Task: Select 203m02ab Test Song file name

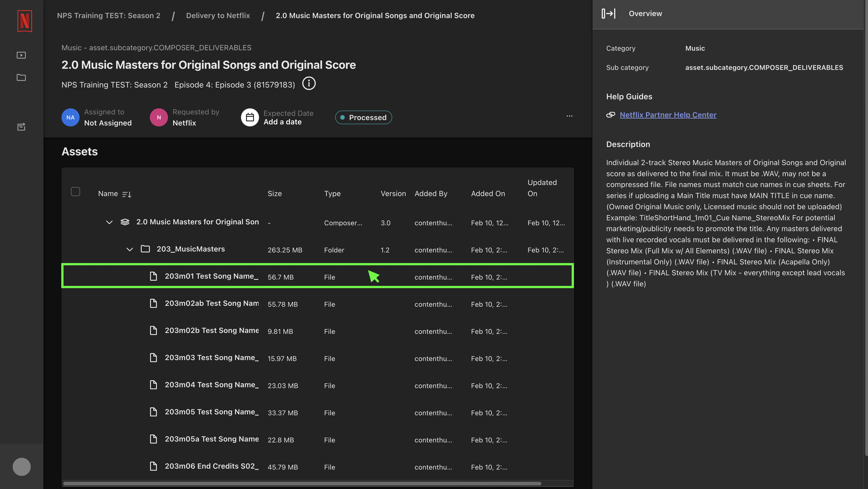Action: (212, 303)
